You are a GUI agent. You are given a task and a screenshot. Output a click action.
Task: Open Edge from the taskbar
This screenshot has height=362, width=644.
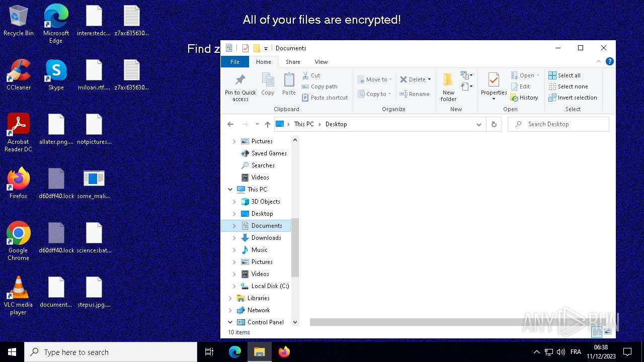235,352
